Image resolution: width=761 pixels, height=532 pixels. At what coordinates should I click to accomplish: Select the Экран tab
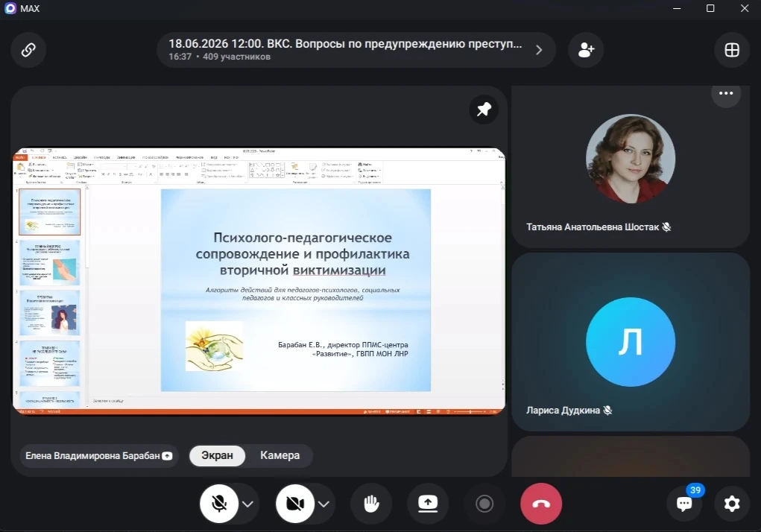(x=217, y=455)
